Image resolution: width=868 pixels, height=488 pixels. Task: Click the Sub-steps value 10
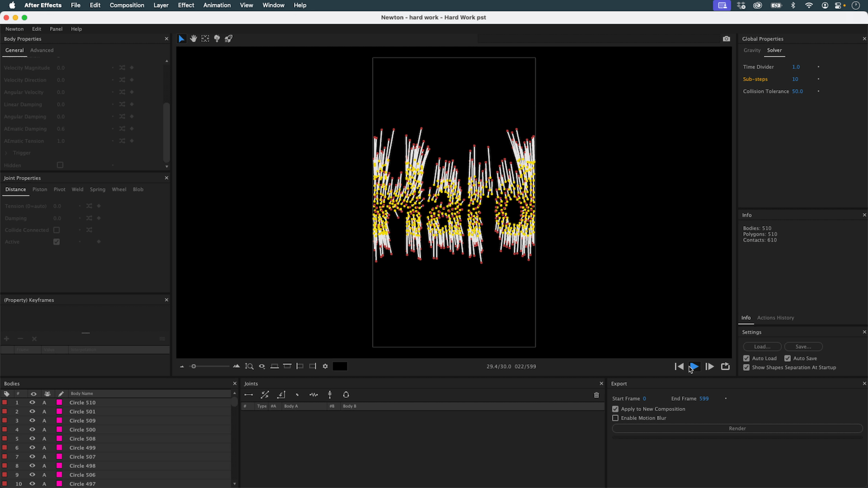click(x=795, y=79)
